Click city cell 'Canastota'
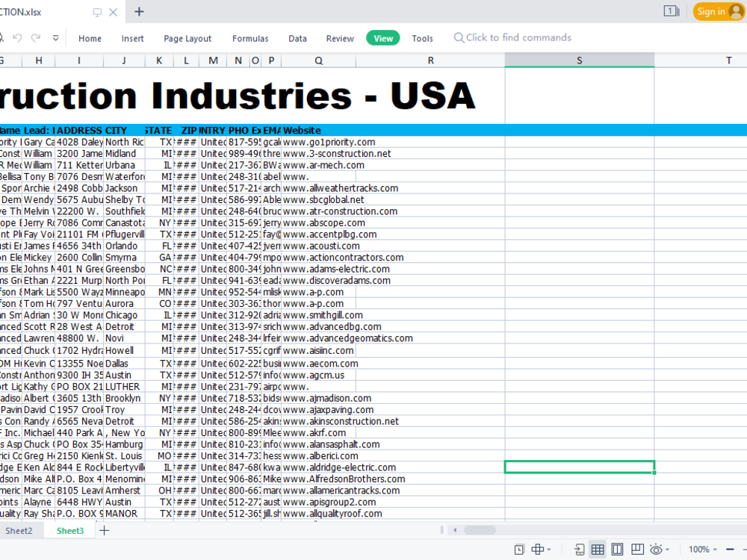 point(124,223)
